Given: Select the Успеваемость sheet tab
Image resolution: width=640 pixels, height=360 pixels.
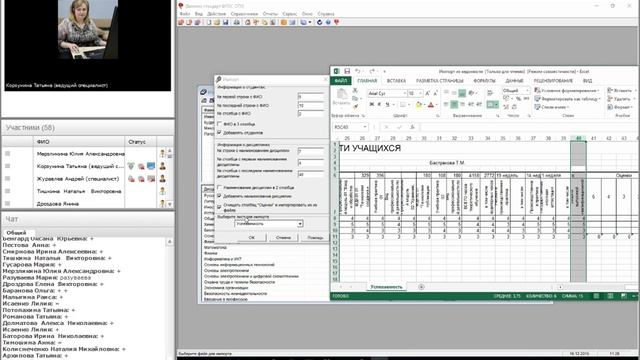Looking at the screenshot, I should pyautogui.click(x=386, y=287).
